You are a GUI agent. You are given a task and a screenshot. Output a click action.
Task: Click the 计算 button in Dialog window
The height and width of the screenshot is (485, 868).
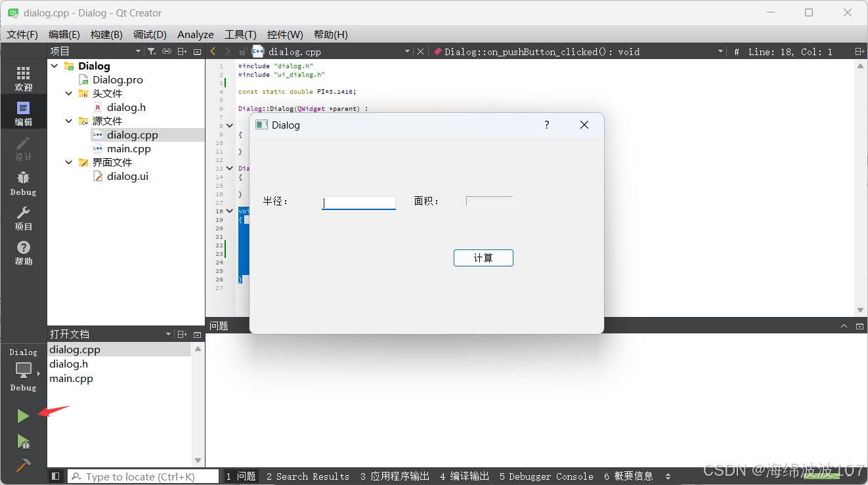tap(483, 258)
